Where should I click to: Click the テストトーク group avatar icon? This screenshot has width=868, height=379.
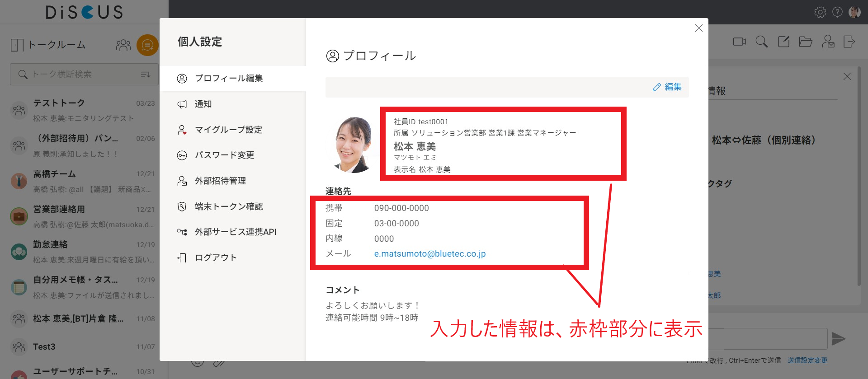(19, 110)
